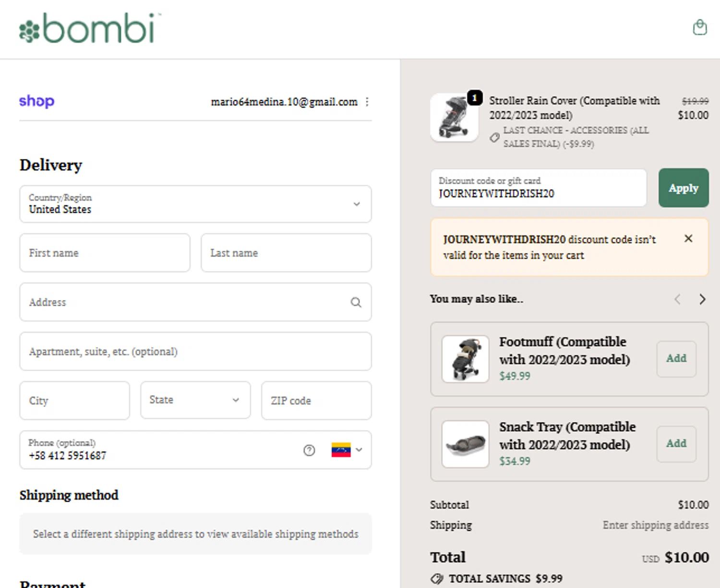Click the Total Savings tag icon
Screen dimensions: 720x588
click(437, 578)
